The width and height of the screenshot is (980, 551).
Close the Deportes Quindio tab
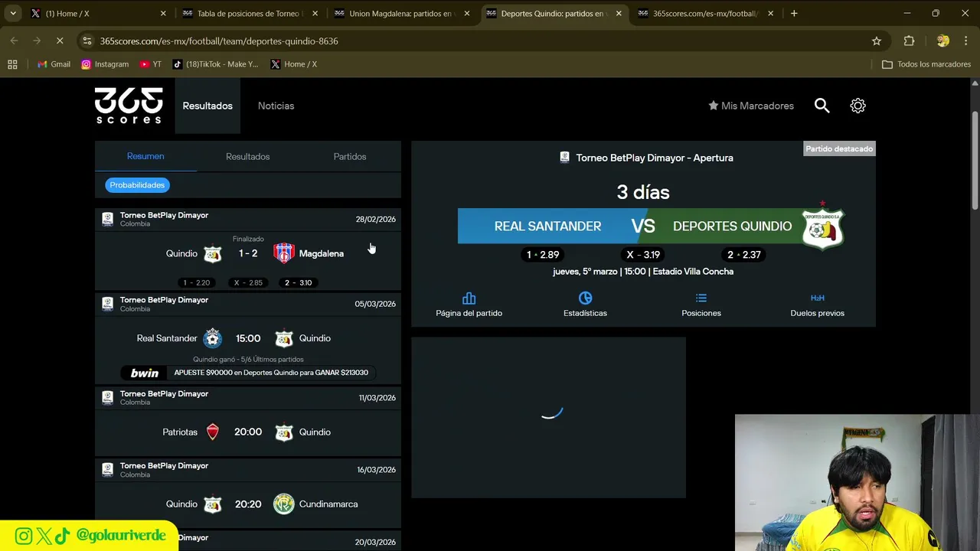[x=619, y=13]
